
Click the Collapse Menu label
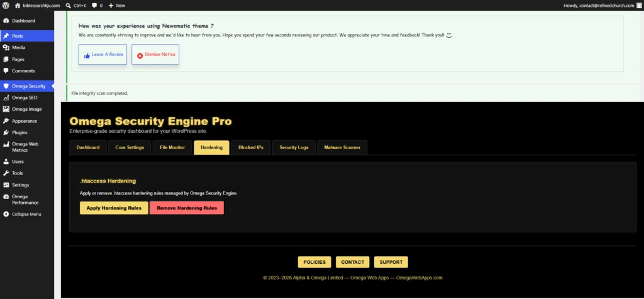pyautogui.click(x=26, y=214)
